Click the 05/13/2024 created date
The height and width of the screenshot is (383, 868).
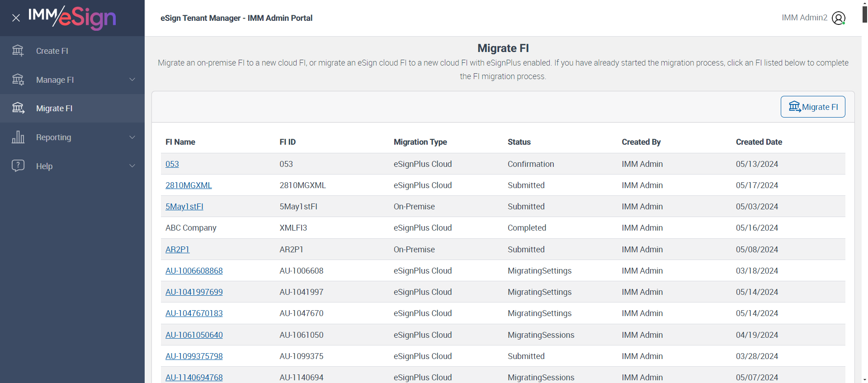click(x=757, y=164)
